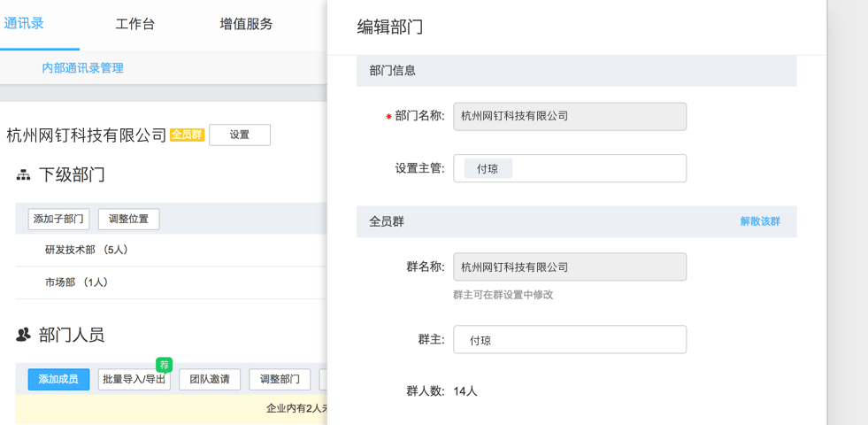
Task: Click the 编辑部门 panel title
Action: [x=390, y=27]
